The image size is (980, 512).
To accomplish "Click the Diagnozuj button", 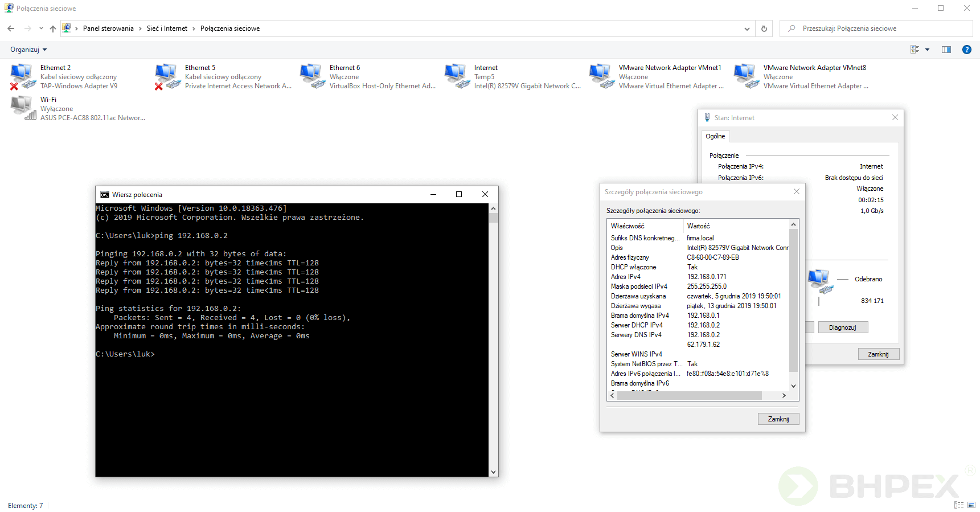I will 843,327.
